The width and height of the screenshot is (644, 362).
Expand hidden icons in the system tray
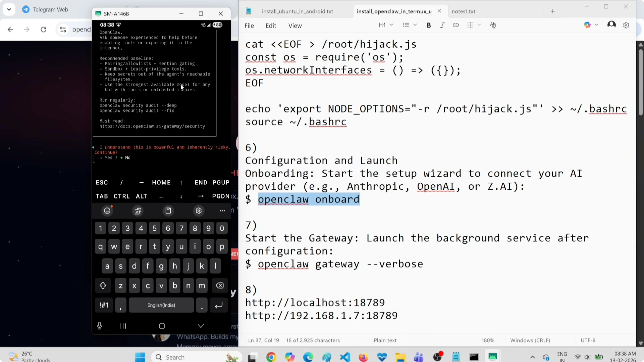coord(533,357)
